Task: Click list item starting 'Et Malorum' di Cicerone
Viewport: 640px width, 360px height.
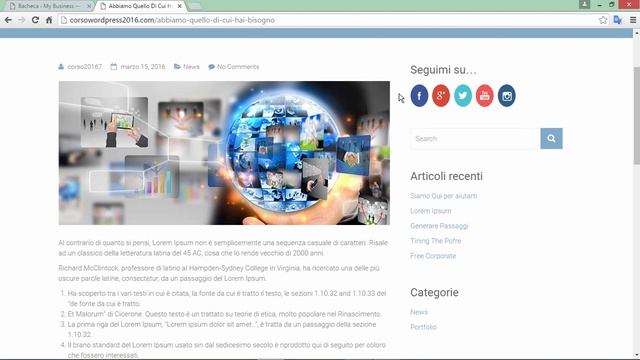Action: pyautogui.click(x=224, y=314)
